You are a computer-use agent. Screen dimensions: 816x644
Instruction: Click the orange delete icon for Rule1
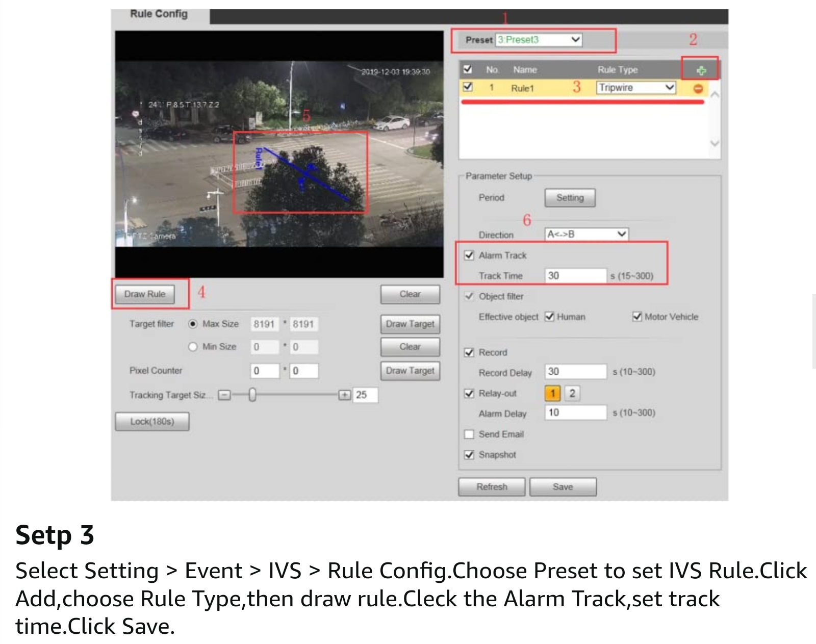pyautogui.click(x=698, y=88)
